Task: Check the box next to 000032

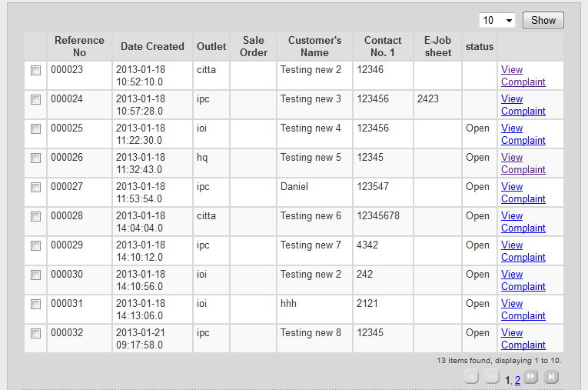Action: [x=35, y=334]
